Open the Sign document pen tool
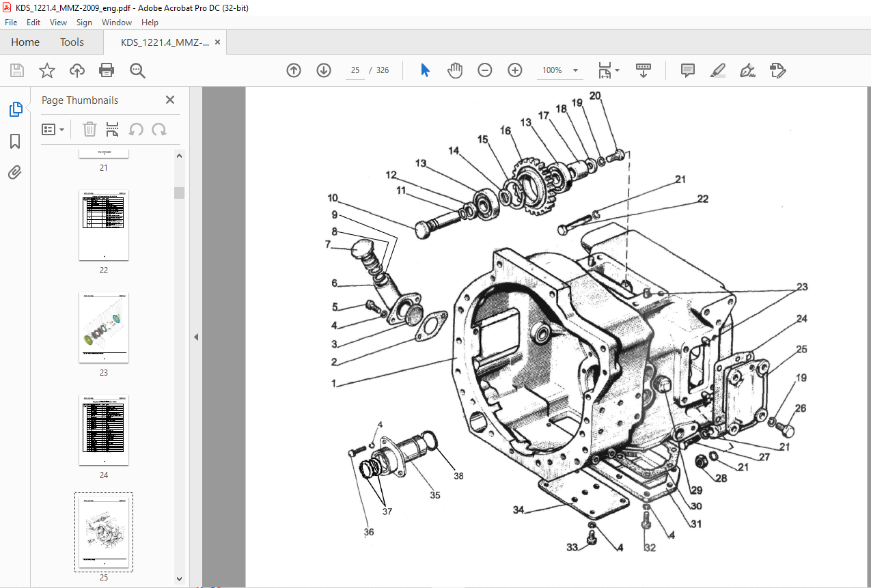This screenshot has height=588, width=871. pos(747,70)
